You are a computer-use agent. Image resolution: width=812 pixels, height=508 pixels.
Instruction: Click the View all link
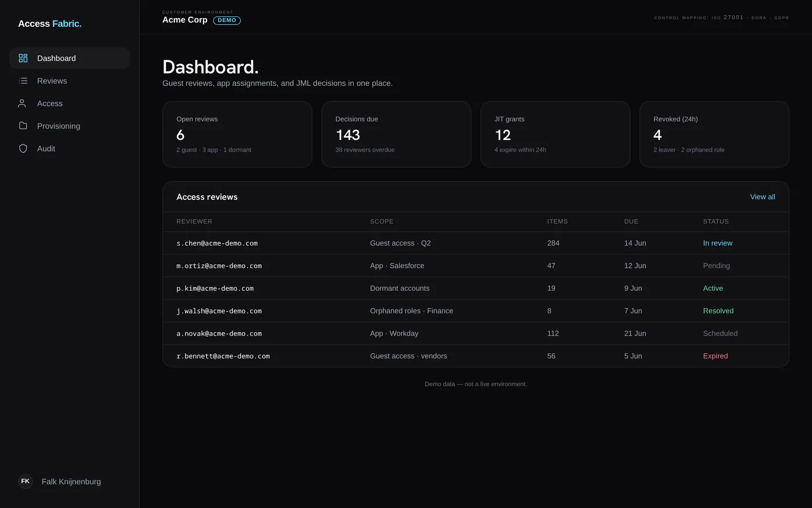coord(762,197)
